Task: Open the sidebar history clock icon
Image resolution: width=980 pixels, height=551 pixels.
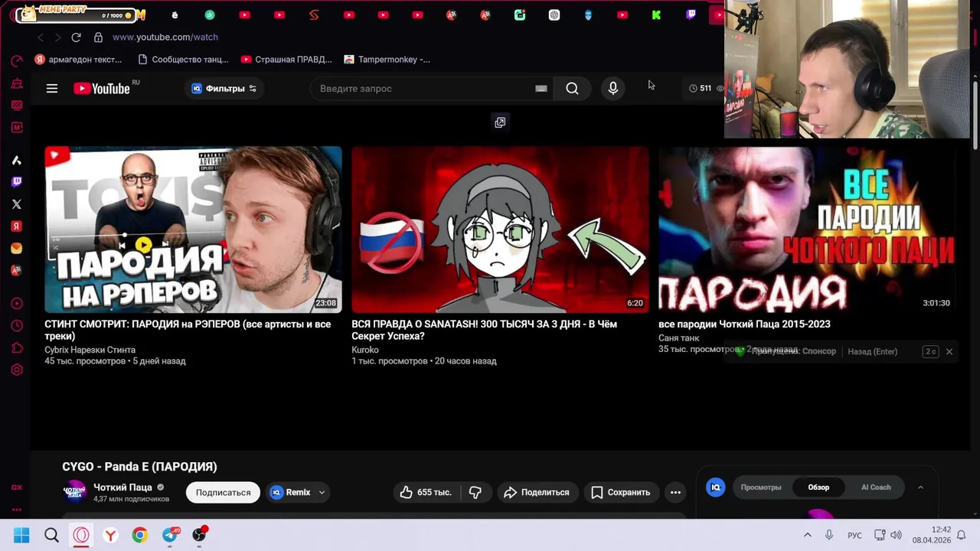Action: 17,326
